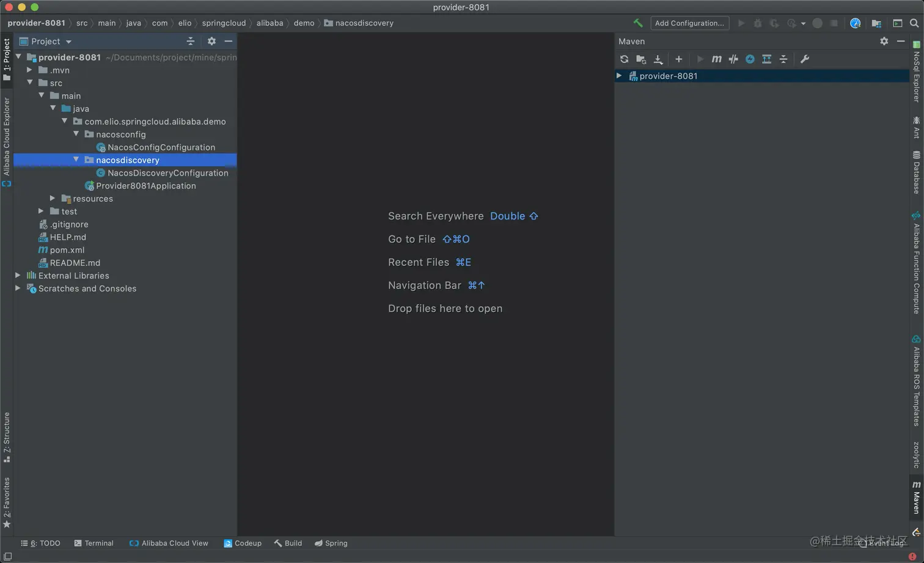Viewport: 924px width, 563px height.
Task: Toggle Maven offline mode
Action: click(733, 59)
